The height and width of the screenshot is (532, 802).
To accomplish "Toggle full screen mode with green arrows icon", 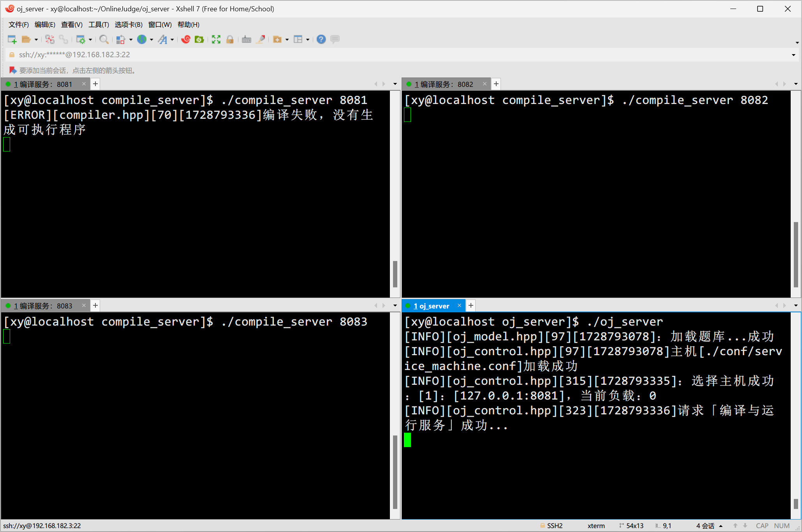I will (x=216, y=39).
